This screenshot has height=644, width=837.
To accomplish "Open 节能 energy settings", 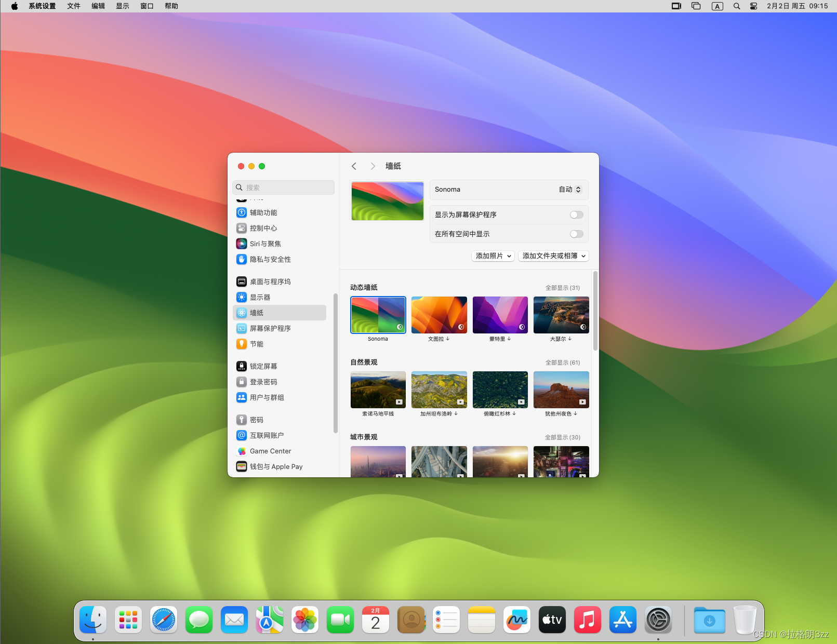I will [x=280, y=344].
